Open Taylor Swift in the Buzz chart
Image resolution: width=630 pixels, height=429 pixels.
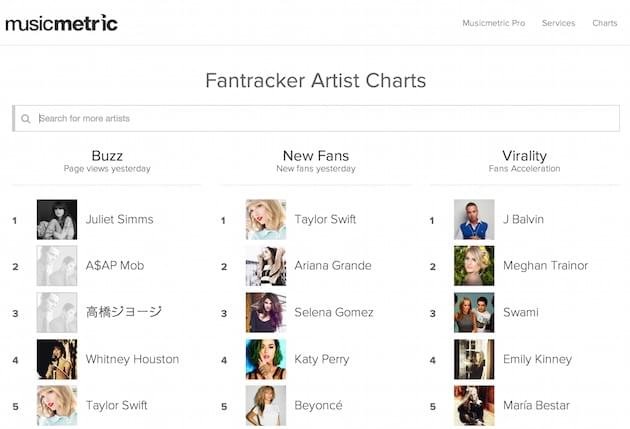pyautogui.click(x=117, y=405)
